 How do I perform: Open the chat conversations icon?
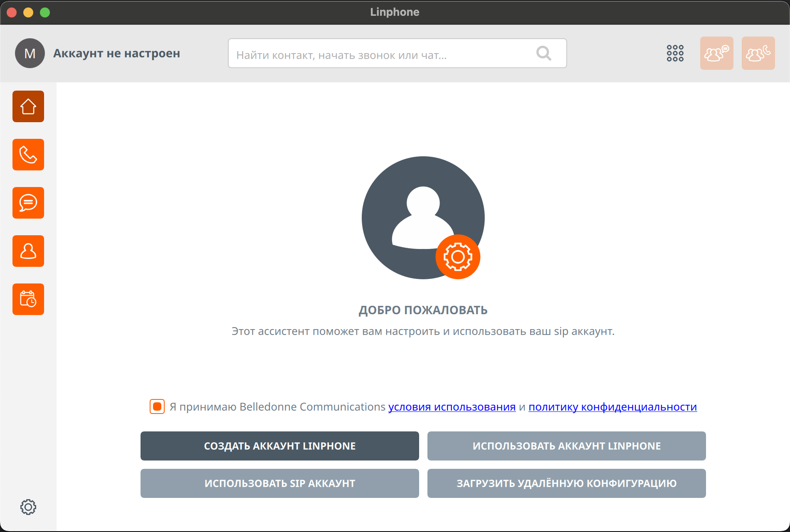click(28, 203)
